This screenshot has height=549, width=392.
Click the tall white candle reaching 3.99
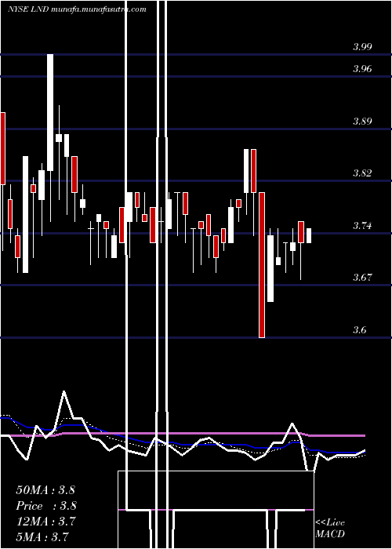pos(50,112)
